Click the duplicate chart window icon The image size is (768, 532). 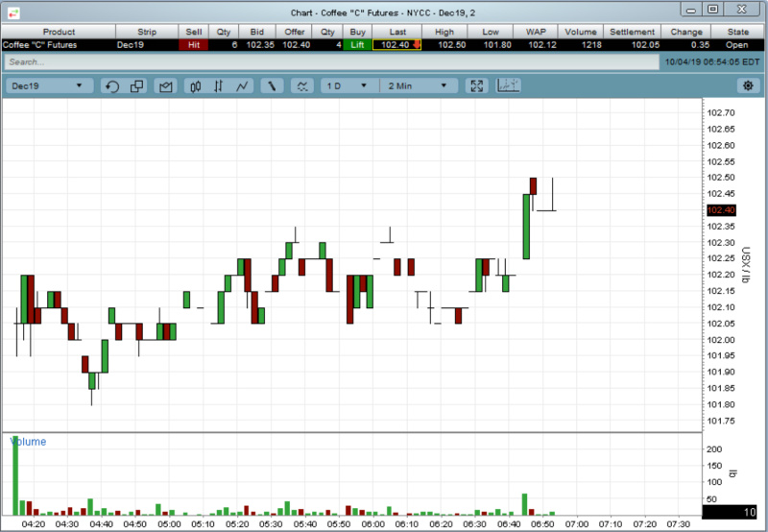pyautogui.click(x=136, y=86)
